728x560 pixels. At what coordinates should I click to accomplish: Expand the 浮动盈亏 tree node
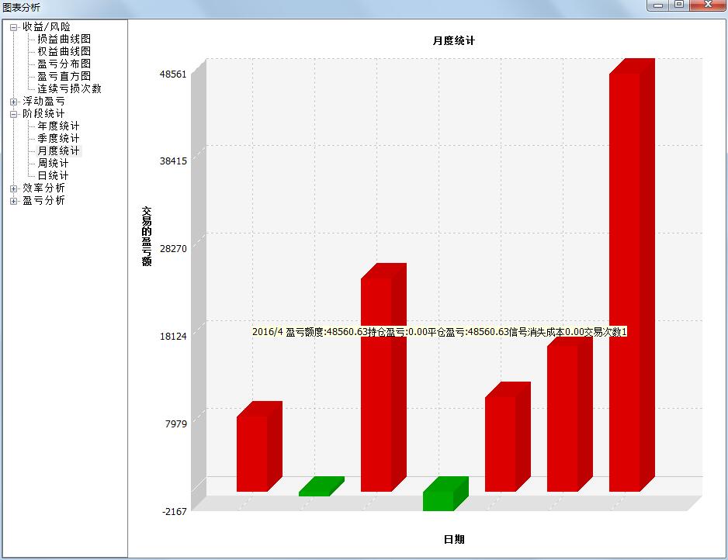[13, 102]
